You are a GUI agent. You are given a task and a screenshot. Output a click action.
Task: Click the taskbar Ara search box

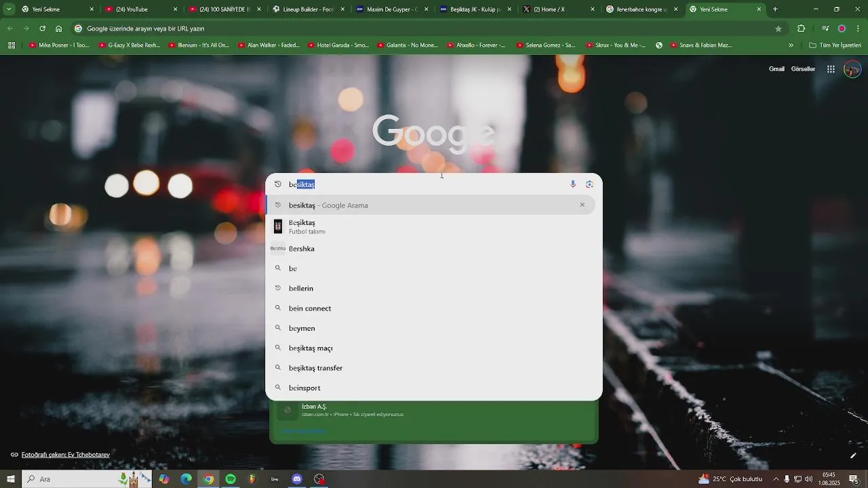coord(88,479)
